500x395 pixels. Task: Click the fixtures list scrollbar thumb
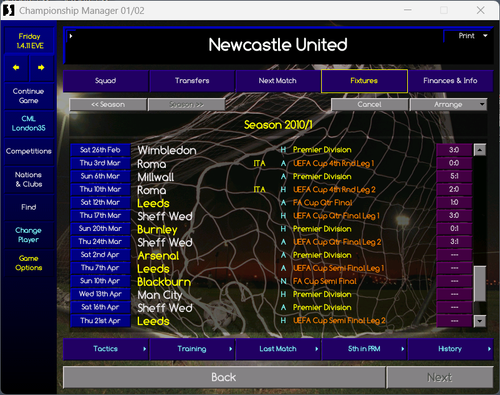[x=480, y=283]
